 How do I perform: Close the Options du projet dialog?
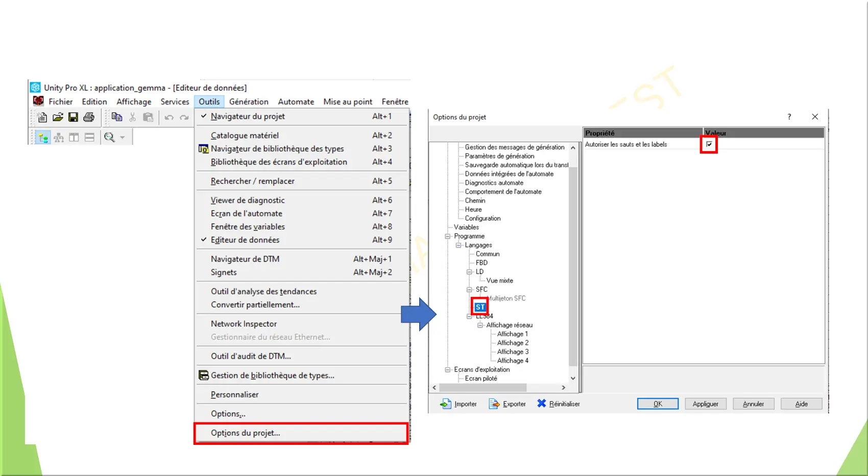point(815,117)
